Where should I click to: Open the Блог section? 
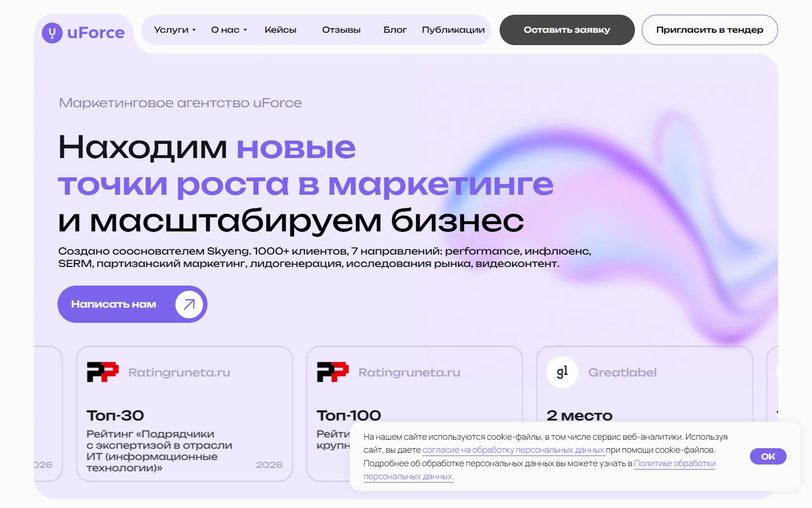pos(395,30)
